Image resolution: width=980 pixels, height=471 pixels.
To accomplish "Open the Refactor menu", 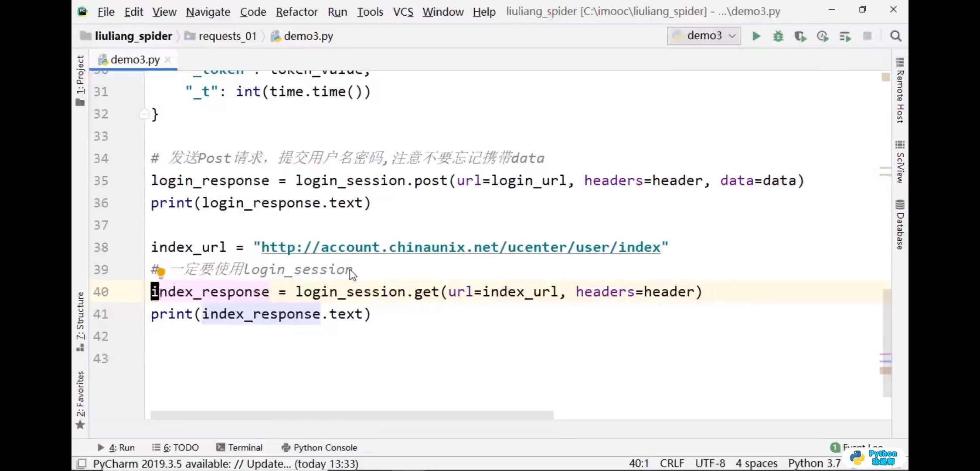I will 296,12.
